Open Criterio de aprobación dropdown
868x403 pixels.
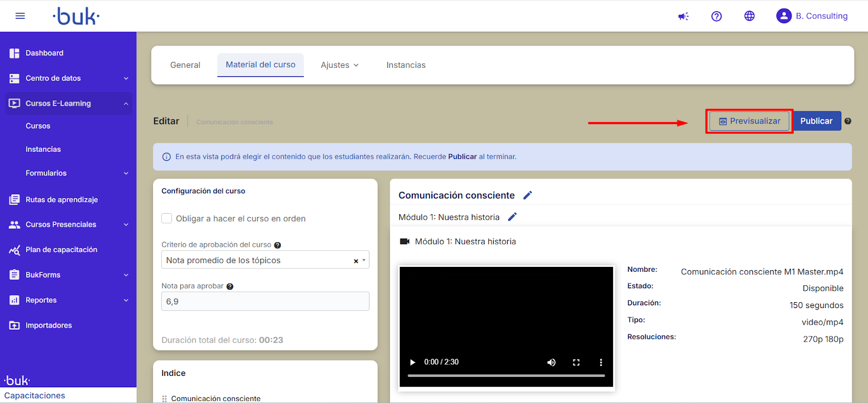265,260
